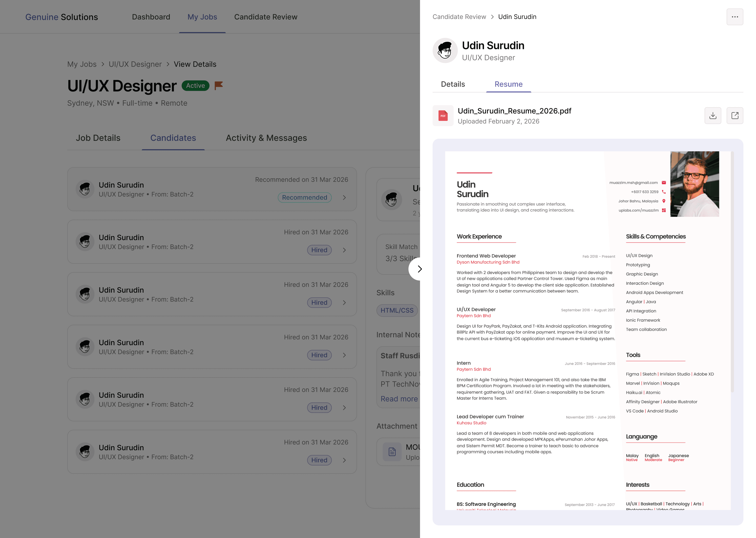Click the red PDF file icon

pyautogui.click(x=443, y=116)
